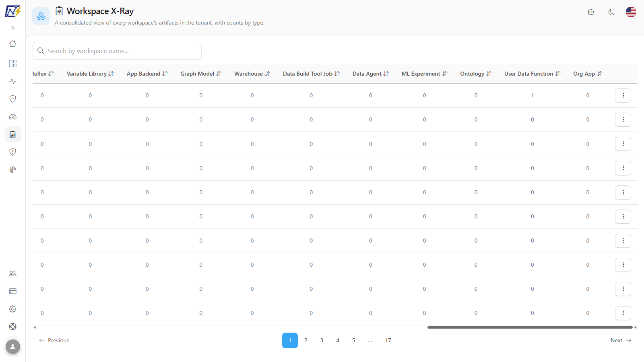The width and height of the screenshot is (644, 362).
Task: Open settings gear in the top header
Action: (x=591, y=12)
